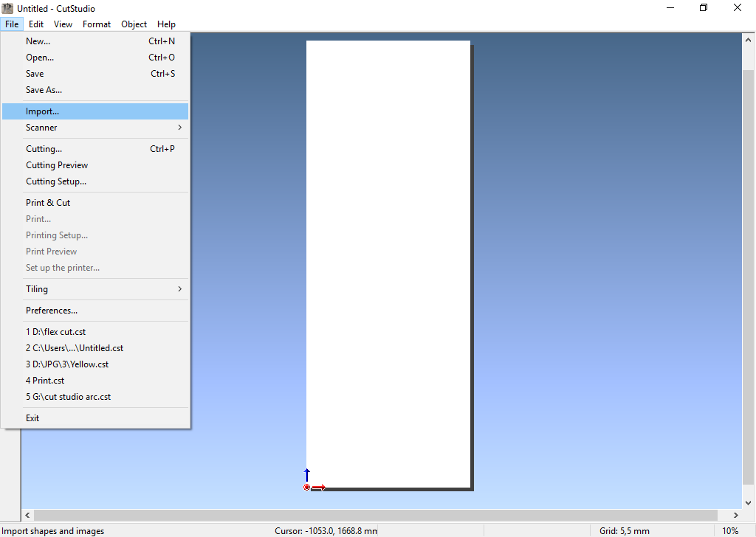
Task: Open the File menu
Action: point(12,24)
